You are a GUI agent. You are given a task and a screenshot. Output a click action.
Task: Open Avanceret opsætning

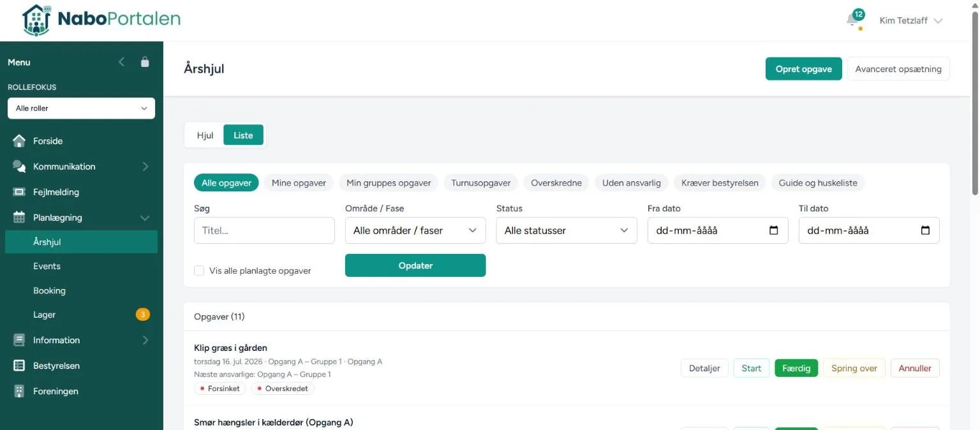(898, 69)
